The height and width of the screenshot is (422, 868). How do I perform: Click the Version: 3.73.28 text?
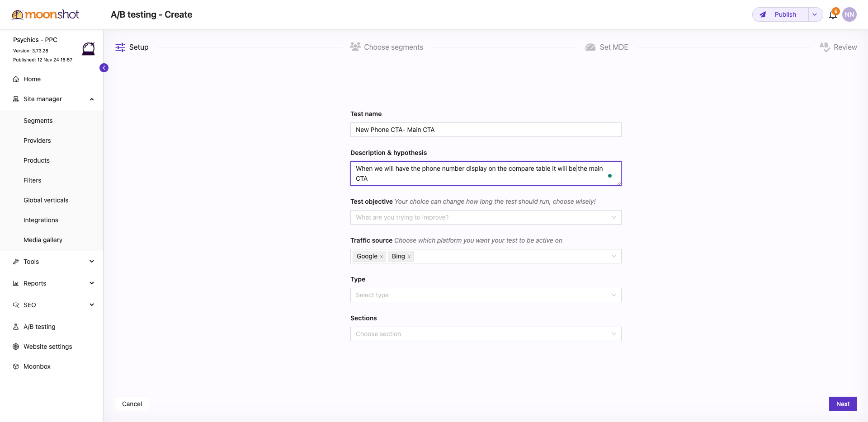[31, 51]
